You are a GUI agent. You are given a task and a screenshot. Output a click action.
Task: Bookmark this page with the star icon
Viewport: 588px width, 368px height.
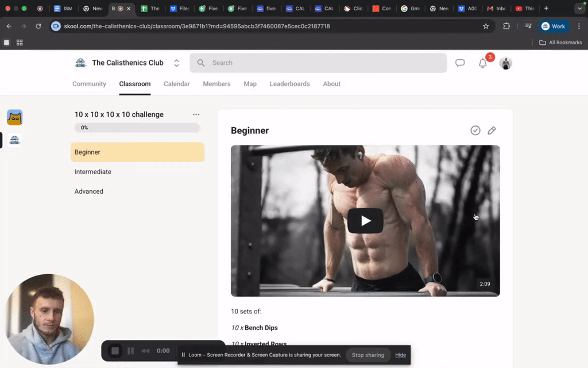click(486, 26)
